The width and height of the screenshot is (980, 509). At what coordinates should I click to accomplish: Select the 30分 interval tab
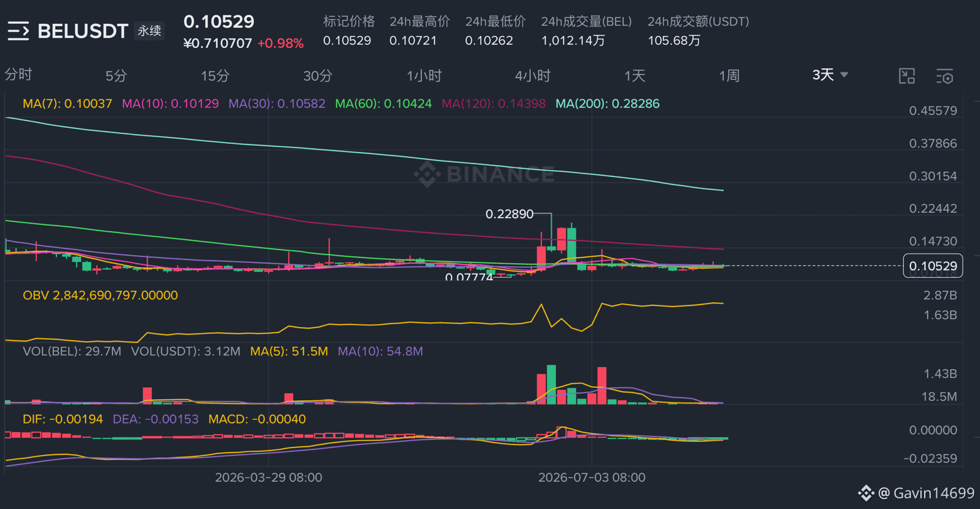318,76
